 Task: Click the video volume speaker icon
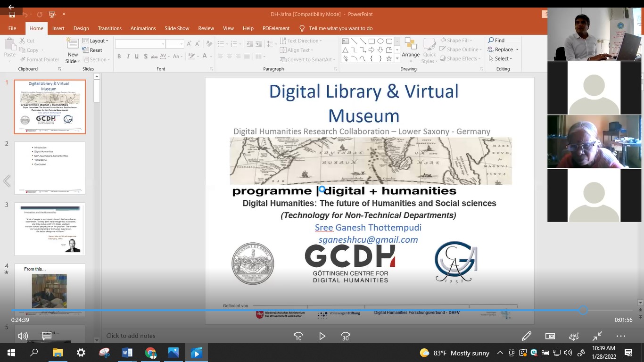pyautogui.click(x=23, y=336)
